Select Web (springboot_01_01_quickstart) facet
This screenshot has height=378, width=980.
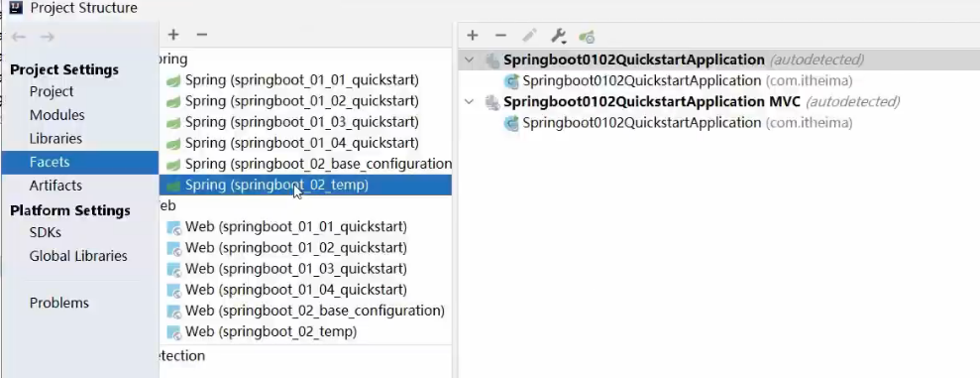click(295, 226)
